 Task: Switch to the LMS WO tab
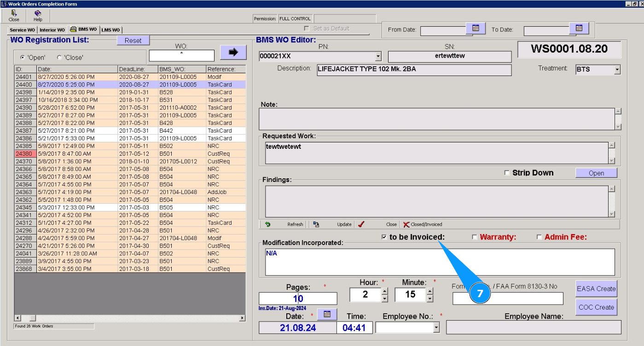[110, 30]
